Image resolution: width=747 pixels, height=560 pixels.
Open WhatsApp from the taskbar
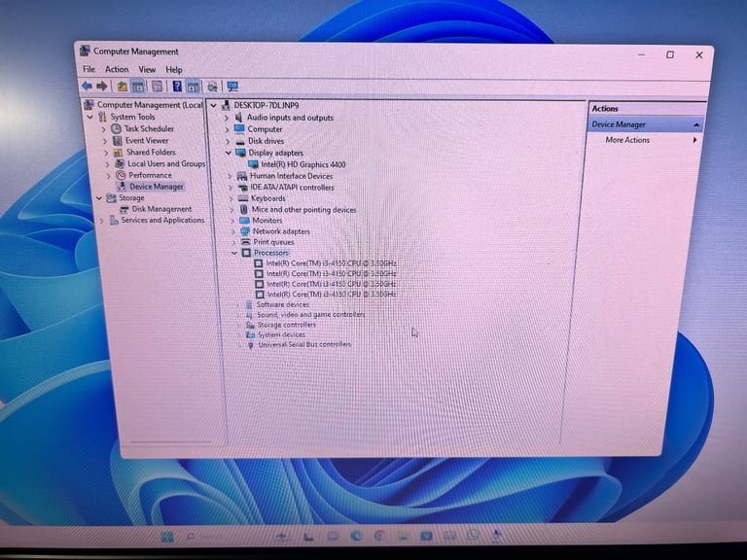coord(473,535)
